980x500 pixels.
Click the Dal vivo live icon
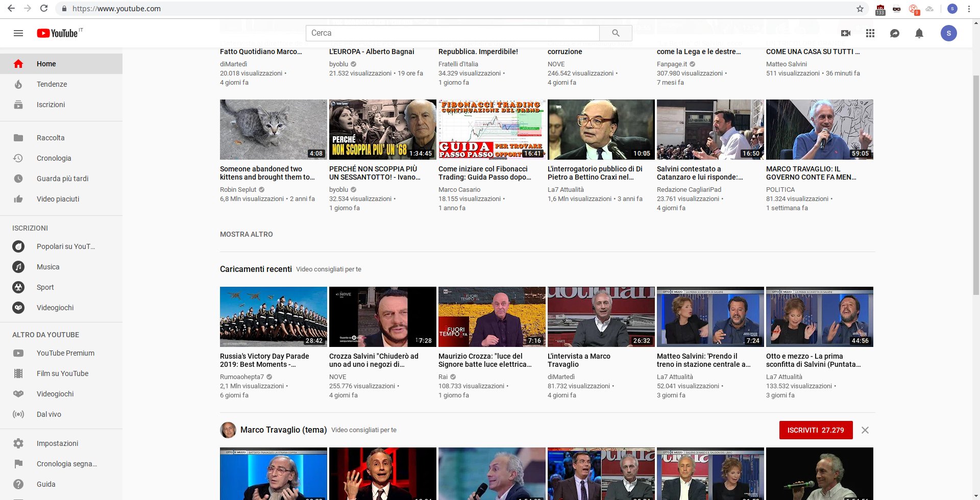tap(18, 414)
